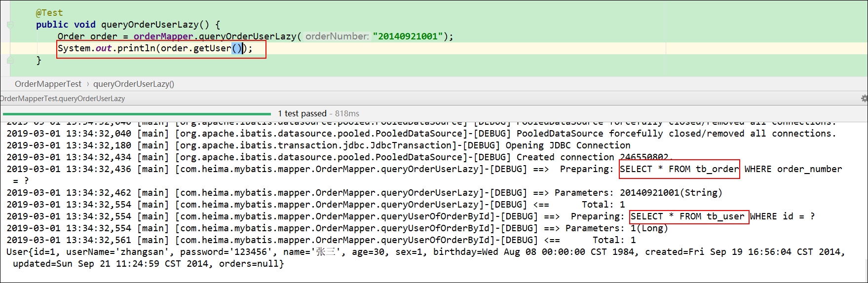
Task: Click the orderMapper field reference
Action: tap(163, 36)
